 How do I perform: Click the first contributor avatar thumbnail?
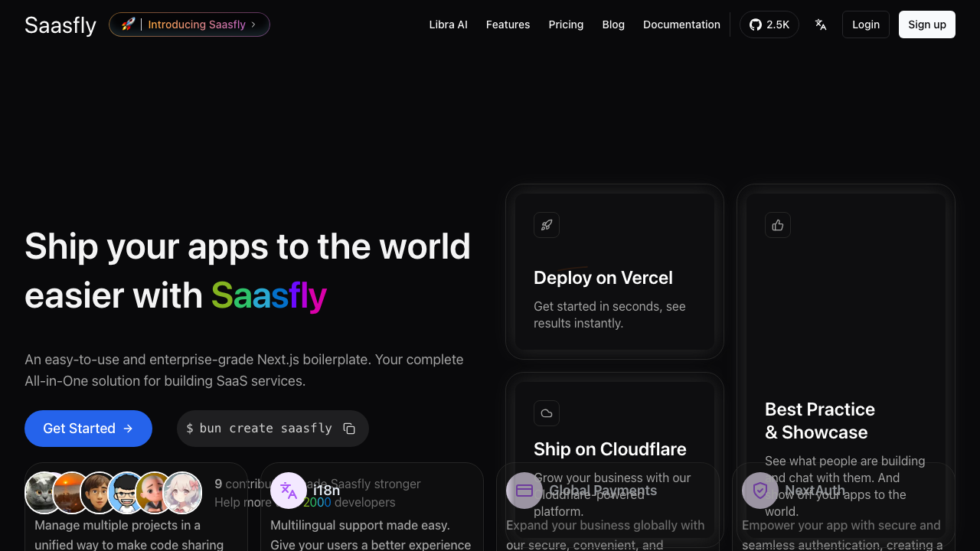point(42,492)
